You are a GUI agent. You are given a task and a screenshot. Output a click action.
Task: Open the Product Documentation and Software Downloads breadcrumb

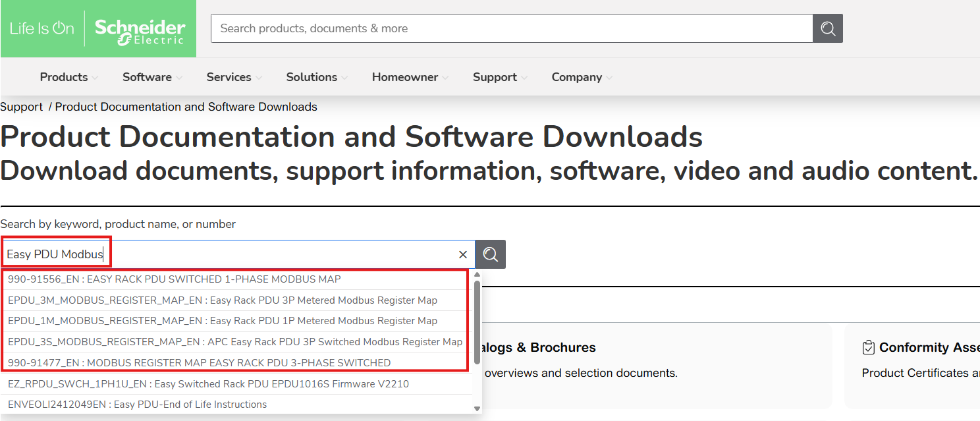186,107
